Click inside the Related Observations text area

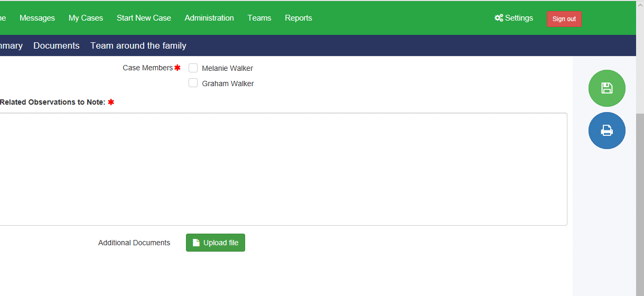[x=283, y=169]
